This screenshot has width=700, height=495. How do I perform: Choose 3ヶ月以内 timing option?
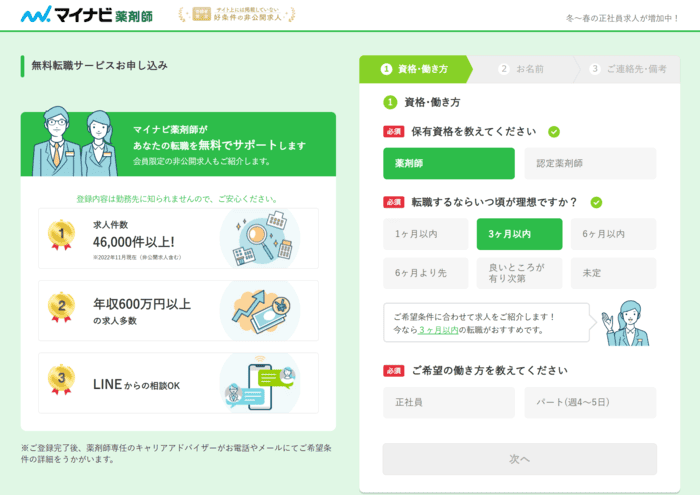coord(519,234)
